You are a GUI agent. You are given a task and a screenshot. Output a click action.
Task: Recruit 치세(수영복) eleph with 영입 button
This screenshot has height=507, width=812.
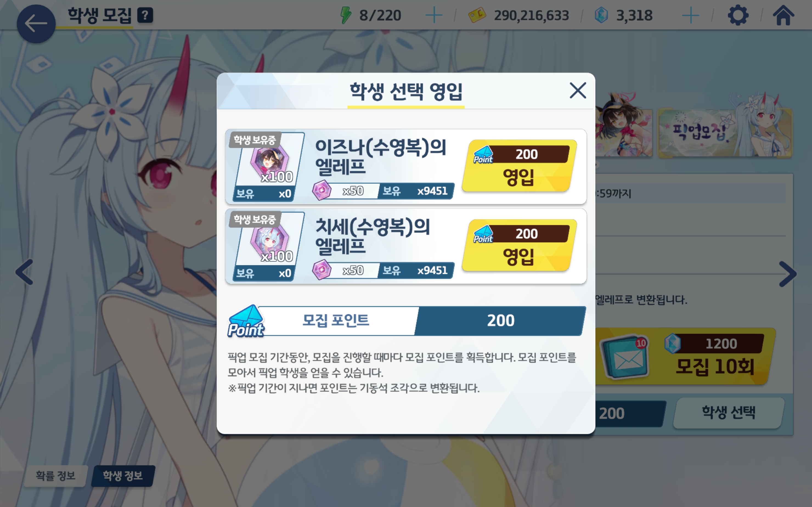pos(519,245)
